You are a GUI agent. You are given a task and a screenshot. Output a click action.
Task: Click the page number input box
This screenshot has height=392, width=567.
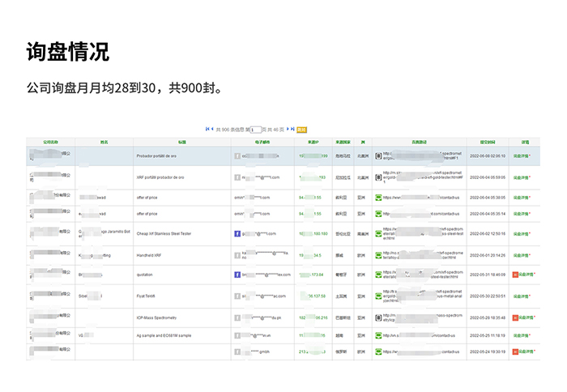[x=256, y=130]
